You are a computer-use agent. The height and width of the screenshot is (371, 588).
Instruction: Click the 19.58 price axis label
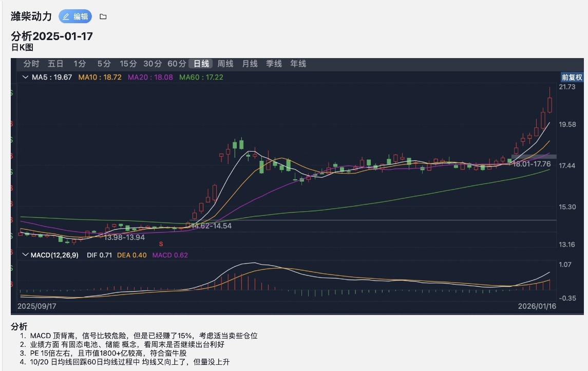tap(567, 124)
